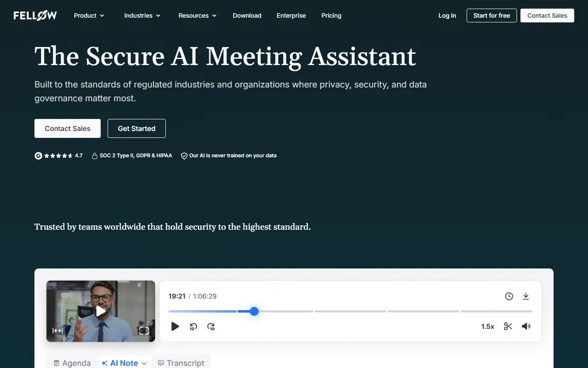Rewind the recording 10 seconds
The image size is (588, 368).
point(193,327)
